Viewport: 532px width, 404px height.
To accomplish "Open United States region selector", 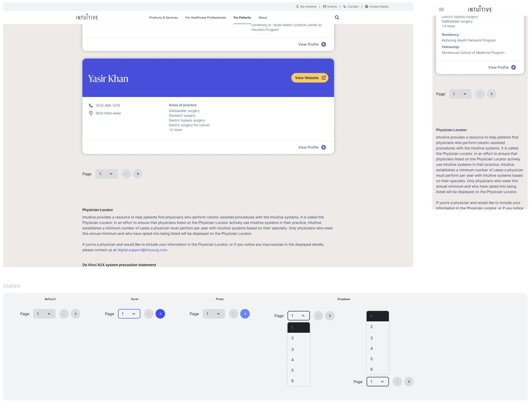I will tap(376, 7).
